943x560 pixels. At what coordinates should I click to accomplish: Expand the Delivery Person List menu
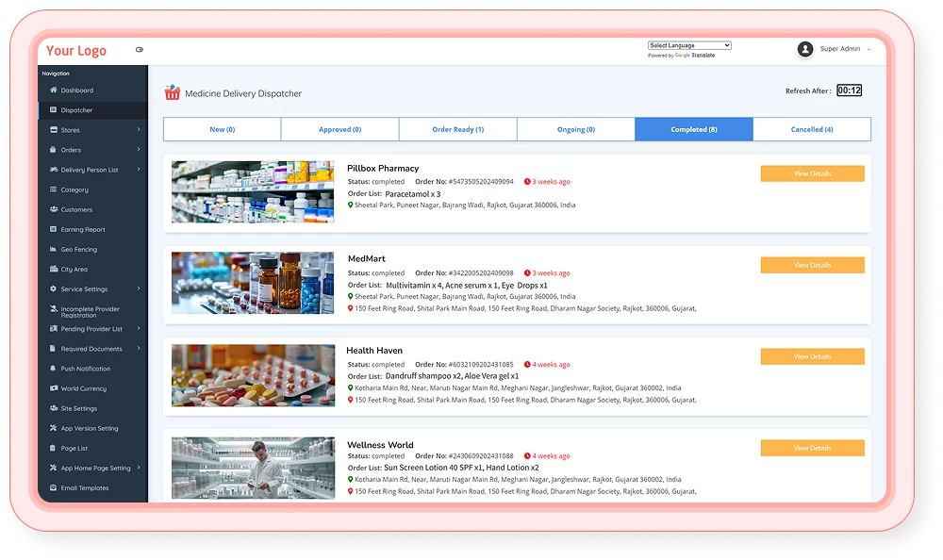pyautogui.click(x=90, y=170)
